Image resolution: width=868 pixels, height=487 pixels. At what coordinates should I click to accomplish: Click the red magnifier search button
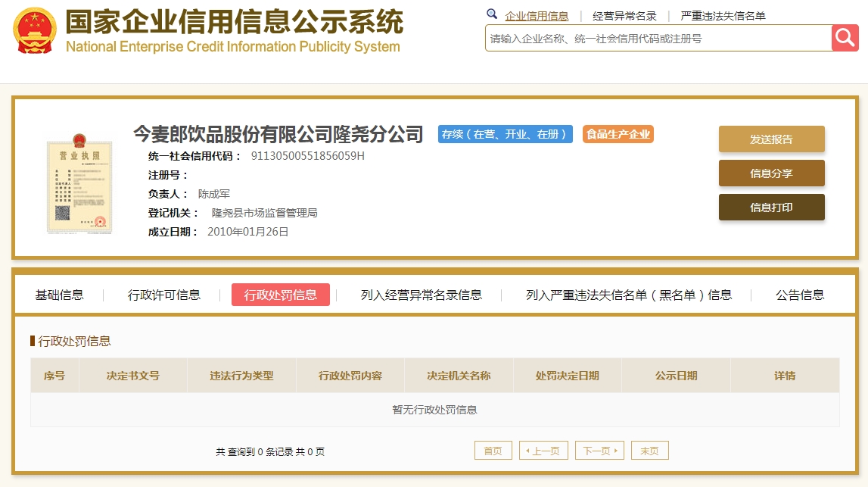[845, 38]
